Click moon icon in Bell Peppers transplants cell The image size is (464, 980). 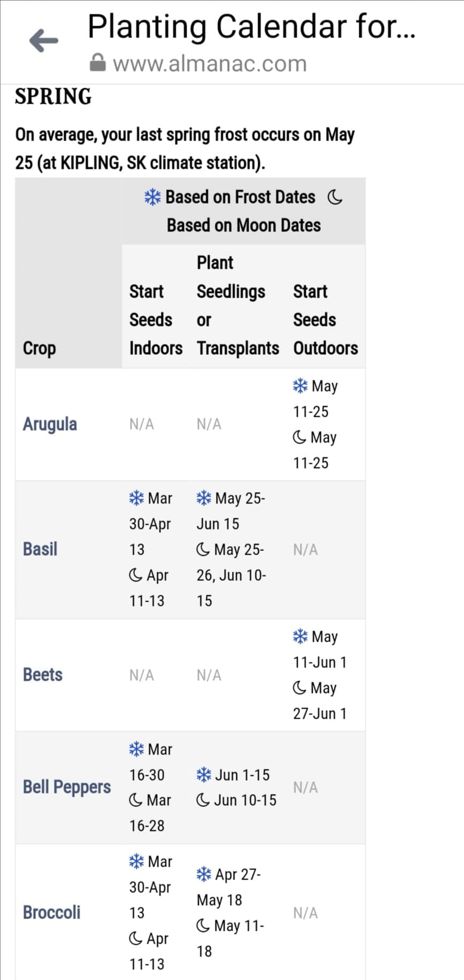pyautogui.click(x=203, y=800)
